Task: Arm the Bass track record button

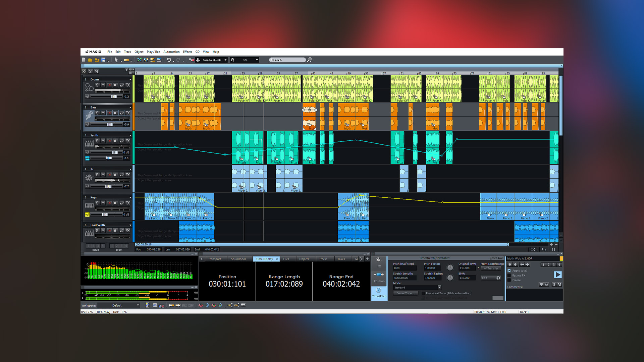Action: click(110, 113)
